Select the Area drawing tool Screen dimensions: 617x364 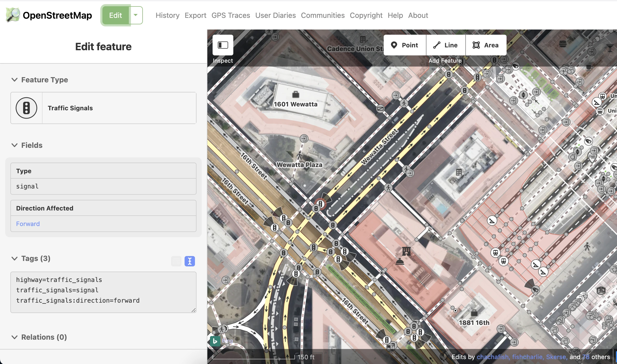pyautogui.click(x=486, y=45)
